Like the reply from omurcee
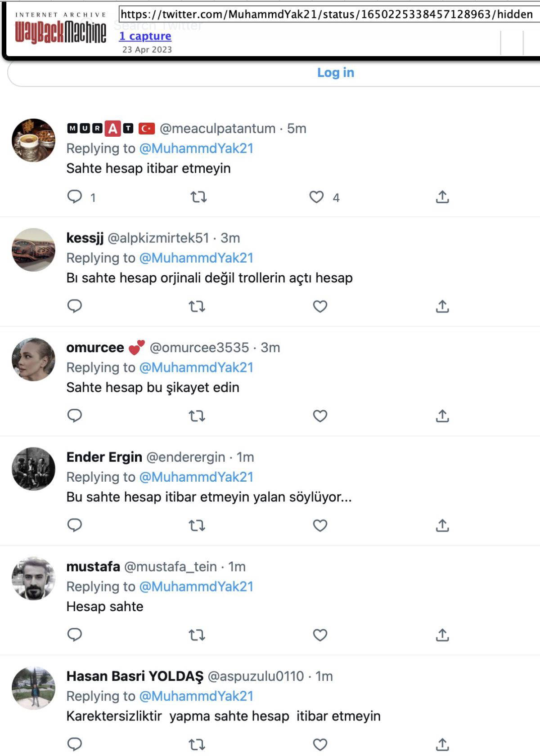 [320, 416]
